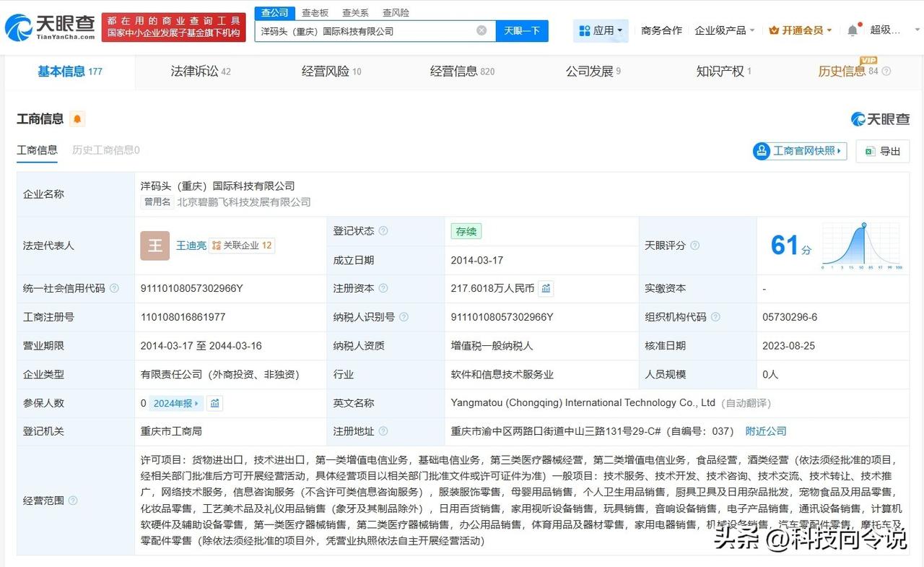Click help icon next to 纳税人识别号
This screenshot has height=567, width=924.
[x=404, y=317]
